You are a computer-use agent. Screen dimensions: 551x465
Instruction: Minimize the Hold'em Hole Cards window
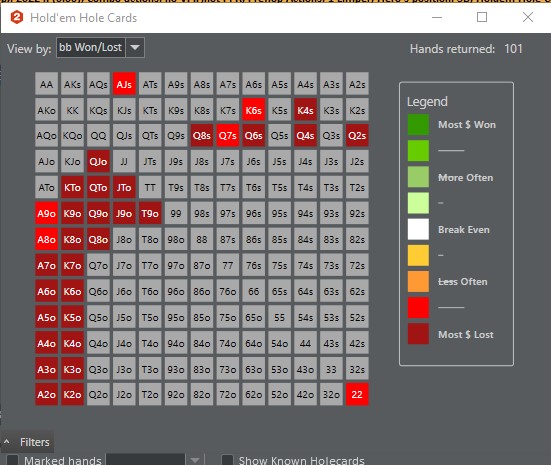(x=437, y=17)
